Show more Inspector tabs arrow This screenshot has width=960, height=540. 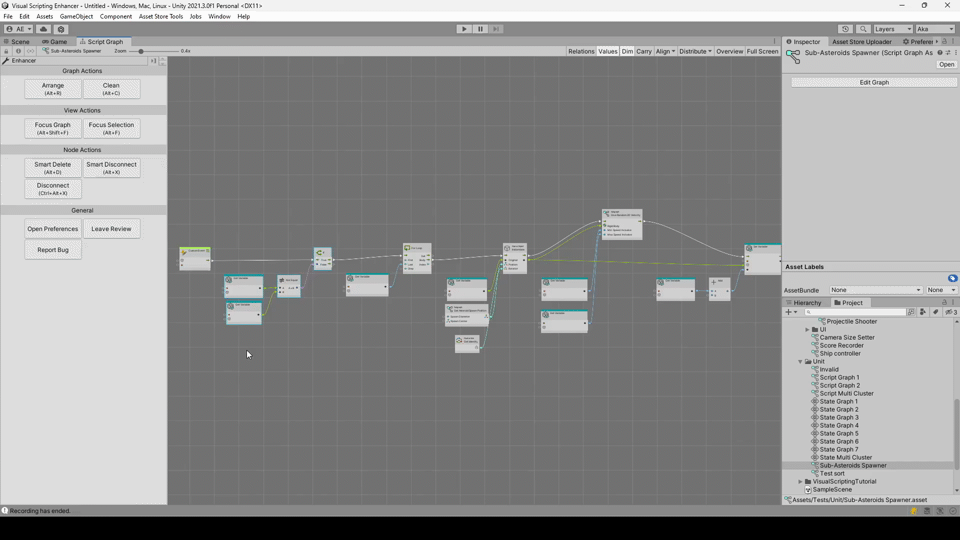coord(937,42)
